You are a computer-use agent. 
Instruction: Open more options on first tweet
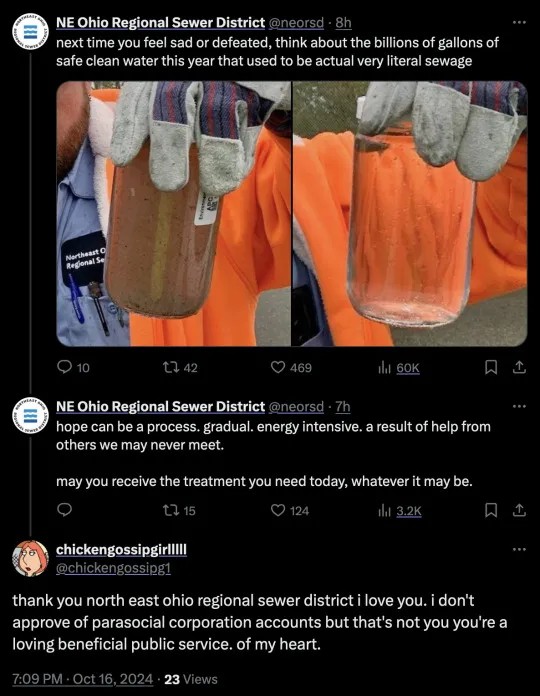coord(519,22)
